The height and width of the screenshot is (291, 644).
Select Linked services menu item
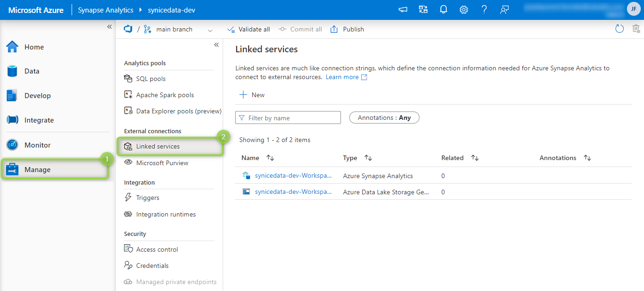click(x=170, y=146)
